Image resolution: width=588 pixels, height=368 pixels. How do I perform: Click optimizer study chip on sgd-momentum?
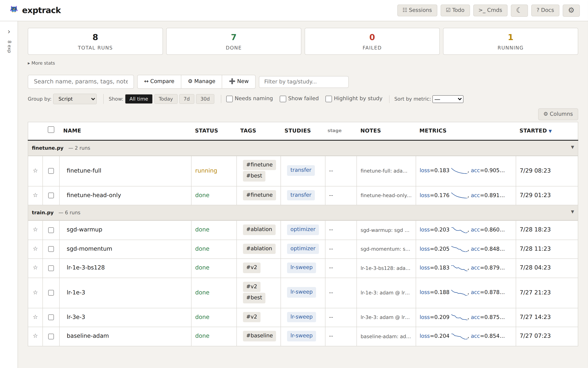(x=303, y=249)
